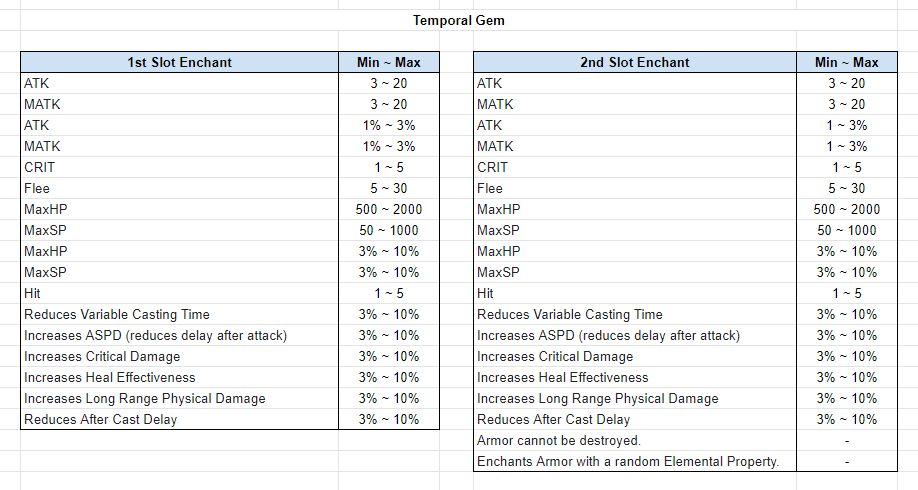Screen dimensions: 918x490
Task: Click the 2nd Slot Enchant header cell
Action: tap(635, 63)
